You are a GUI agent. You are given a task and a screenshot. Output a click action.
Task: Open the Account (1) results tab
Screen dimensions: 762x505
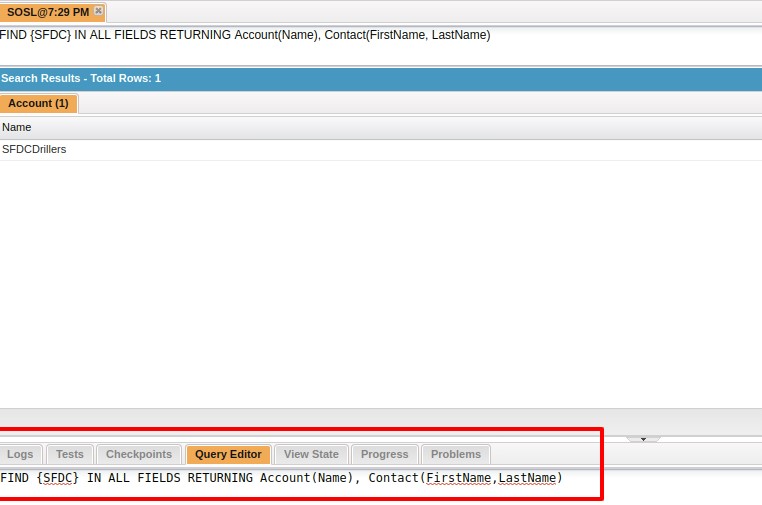click(x=38, y=103)
